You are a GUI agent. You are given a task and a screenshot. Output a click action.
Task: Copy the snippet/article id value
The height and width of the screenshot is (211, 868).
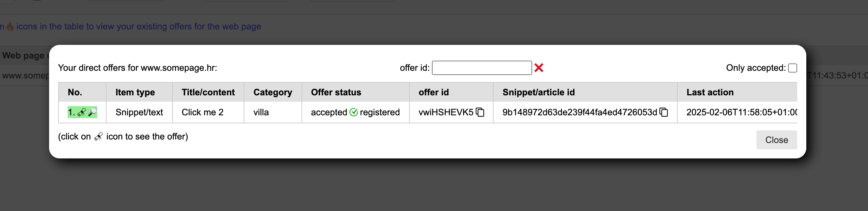pyautogui.click(x=664, y=112)
